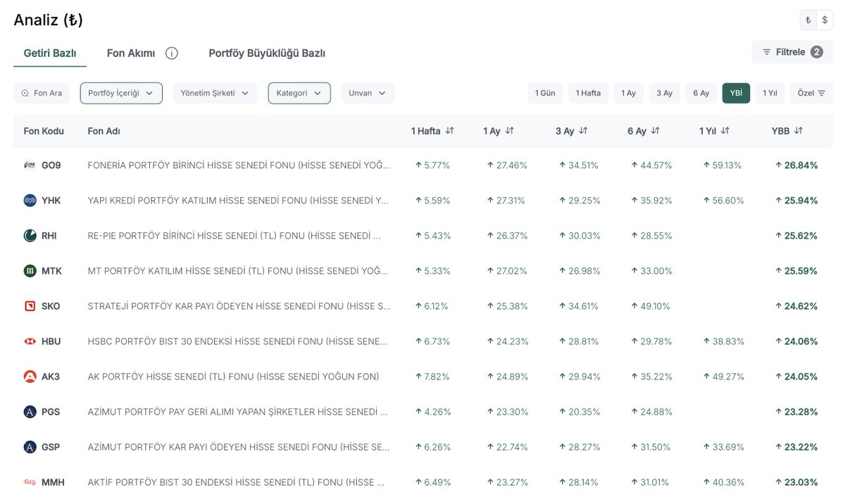This screenshot has width=845, height=504.
Task: Click the Filtrele filter icon button
Action: (x=792, y=52)
